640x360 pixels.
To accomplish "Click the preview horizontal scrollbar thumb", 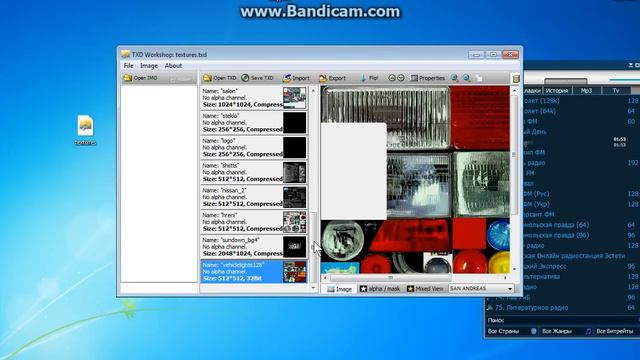I will coord(391,278).
